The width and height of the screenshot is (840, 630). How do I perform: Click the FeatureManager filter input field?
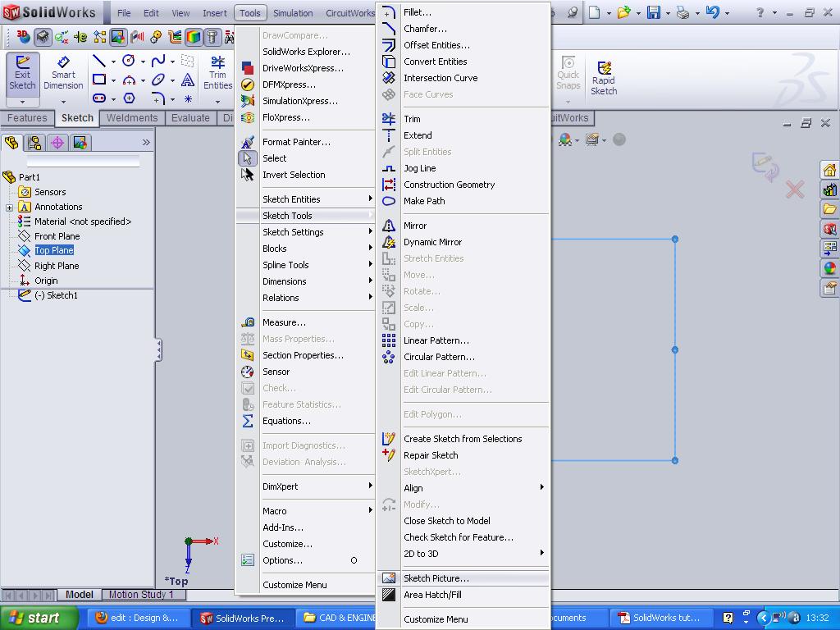(83, 161)
